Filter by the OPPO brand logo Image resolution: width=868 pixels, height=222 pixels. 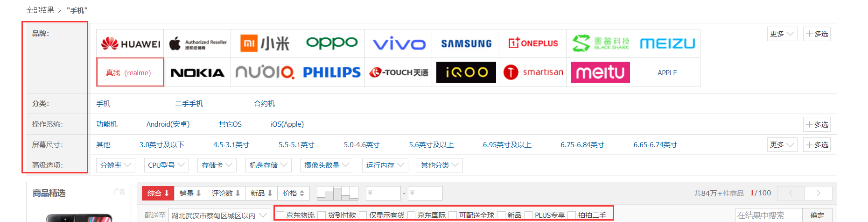click(x=332, y=43)
